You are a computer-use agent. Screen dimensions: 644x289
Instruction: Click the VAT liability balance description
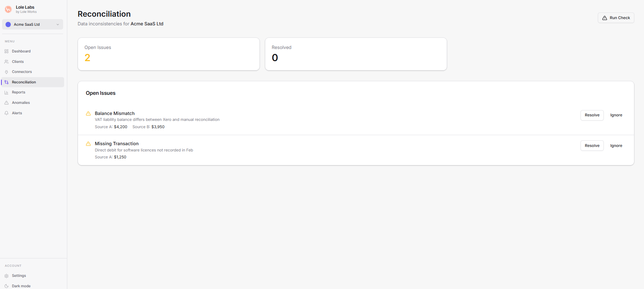(x=157, y=120)
